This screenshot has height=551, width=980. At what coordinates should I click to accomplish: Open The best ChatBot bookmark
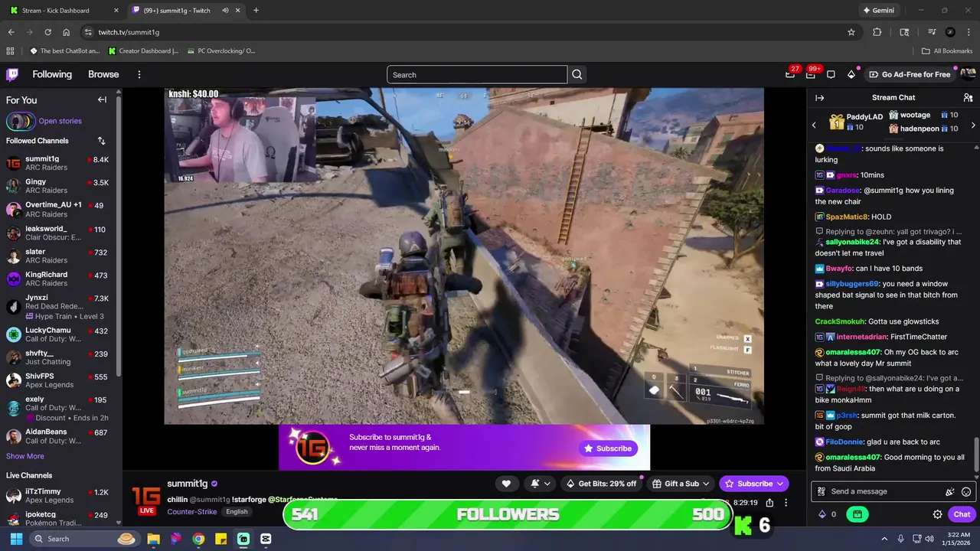pyautogui.click(x=65, y=51)
